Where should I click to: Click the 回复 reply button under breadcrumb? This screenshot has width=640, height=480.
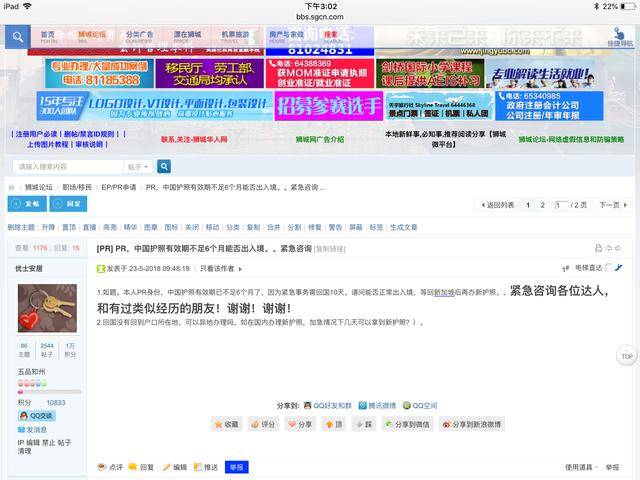tap(69, 204)
